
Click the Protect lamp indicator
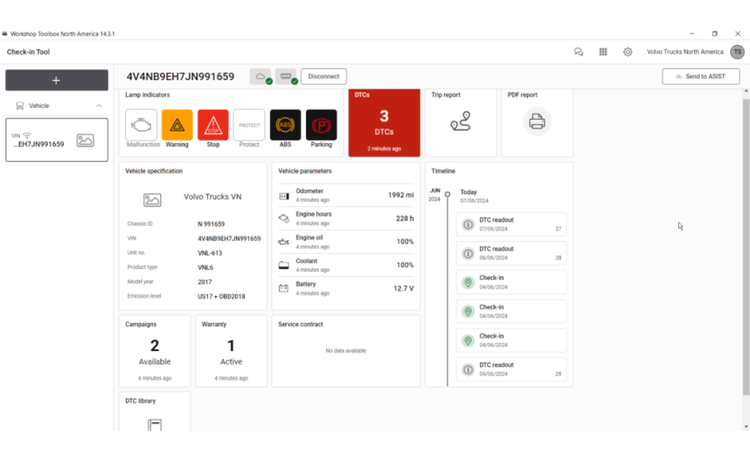[x=249, y=125]
